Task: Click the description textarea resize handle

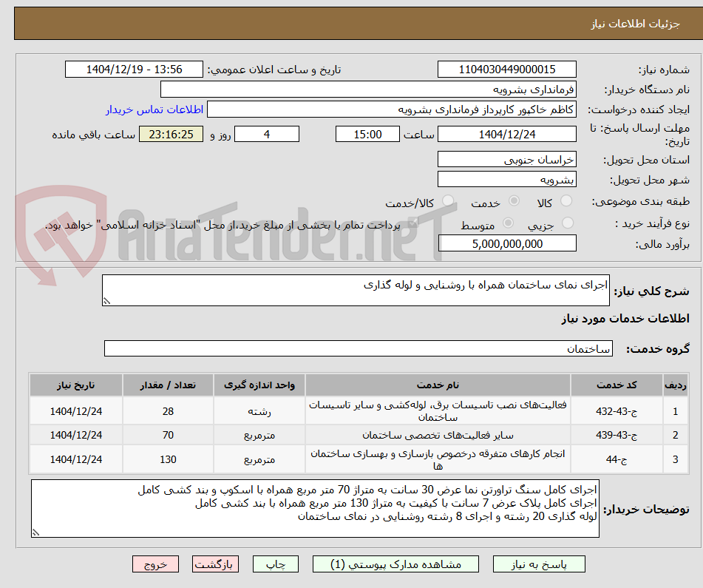Action: pos(106,302)
